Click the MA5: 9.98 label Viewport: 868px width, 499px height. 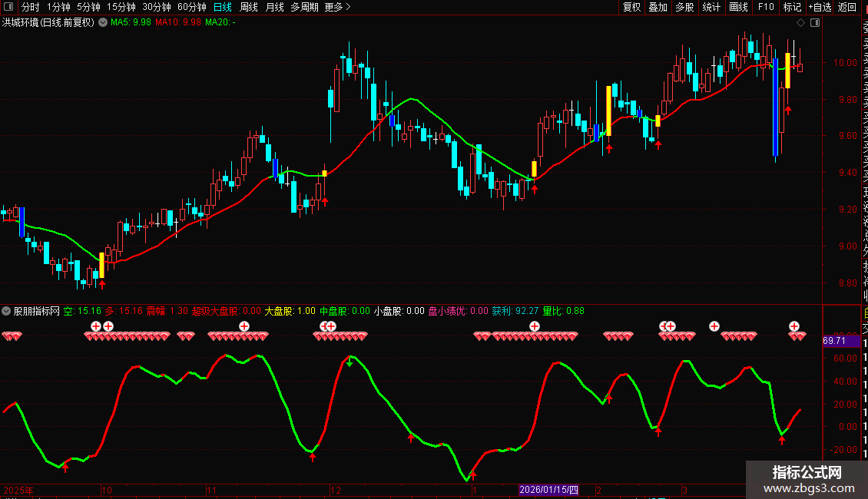131,23
